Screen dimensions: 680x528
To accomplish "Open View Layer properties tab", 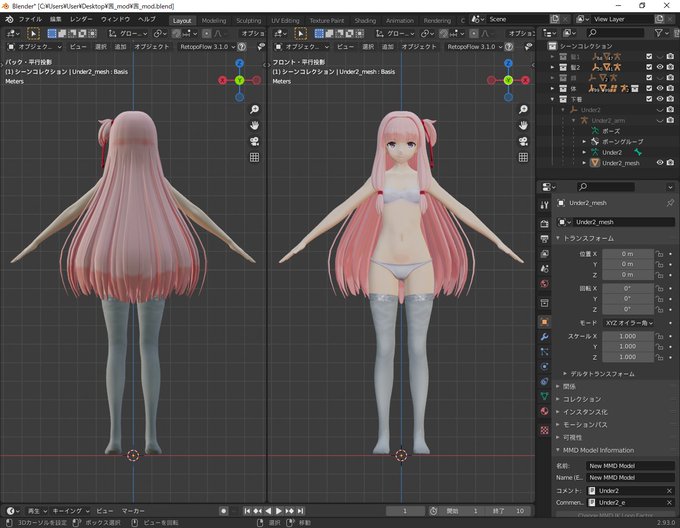I will [545, 254].
